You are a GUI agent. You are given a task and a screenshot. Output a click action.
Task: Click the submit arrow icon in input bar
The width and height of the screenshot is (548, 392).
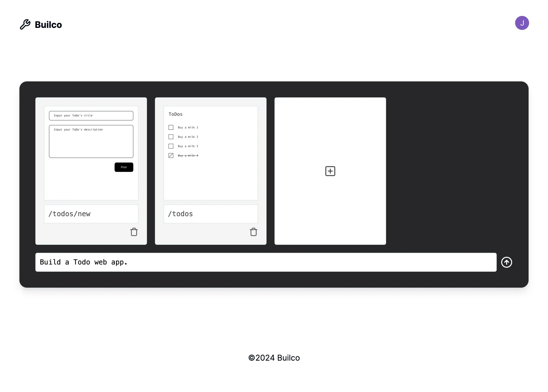pos(507,262)
